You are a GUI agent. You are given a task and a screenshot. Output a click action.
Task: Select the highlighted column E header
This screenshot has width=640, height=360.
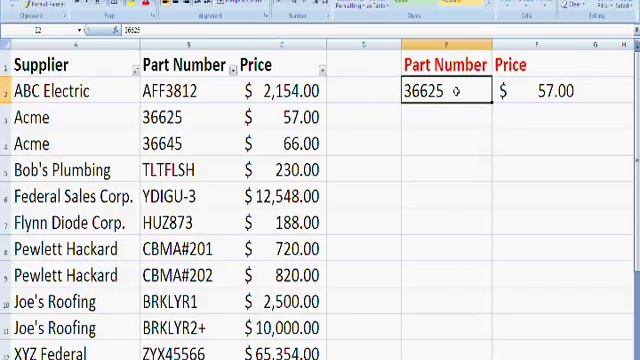click(447, 44)
